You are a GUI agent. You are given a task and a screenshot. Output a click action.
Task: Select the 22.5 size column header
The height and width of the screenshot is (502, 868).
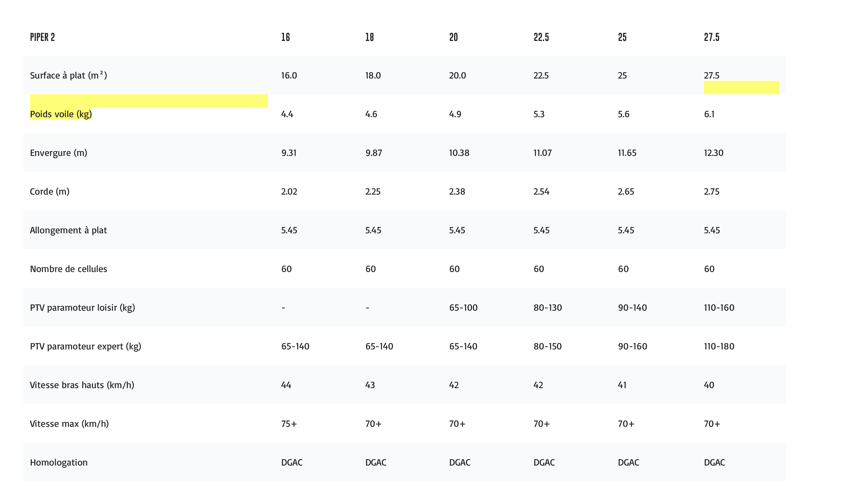pyautogui.click(x=541, y=37)
